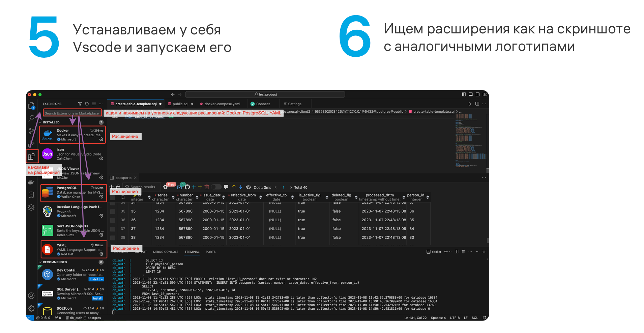The height and width of the screenshot is (333, 644).
Task: Change the SQL language mode in status bar
Action: [475, 318]
